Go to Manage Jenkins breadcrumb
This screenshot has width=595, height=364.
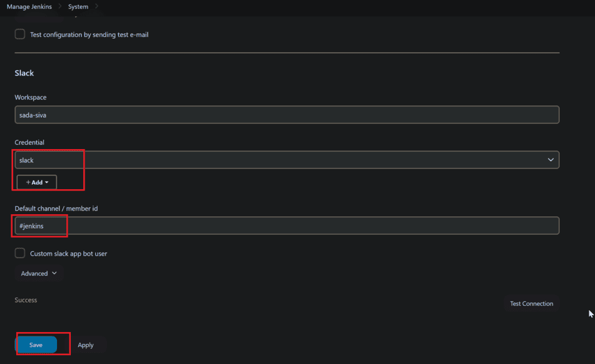29,7
